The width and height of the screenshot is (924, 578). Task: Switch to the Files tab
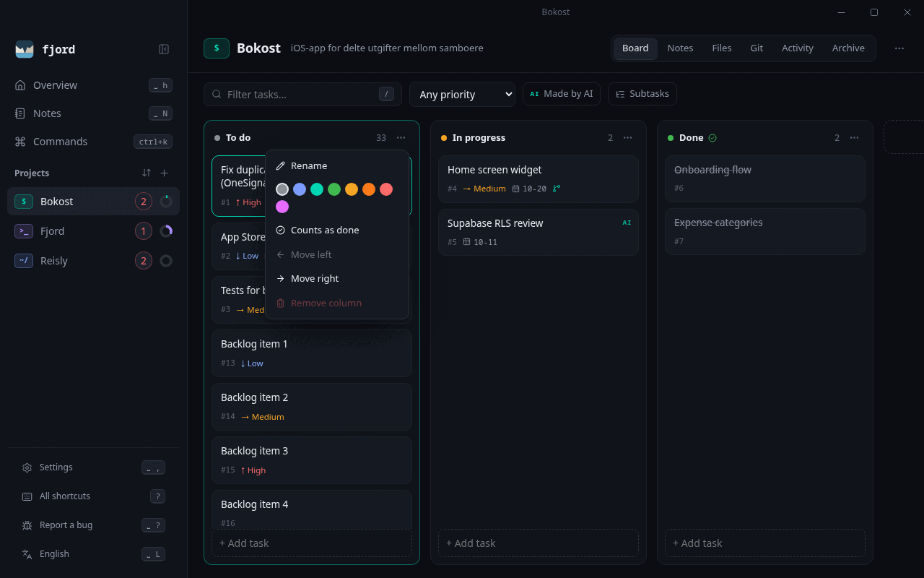pyautogui.click(x=722, y=48)
